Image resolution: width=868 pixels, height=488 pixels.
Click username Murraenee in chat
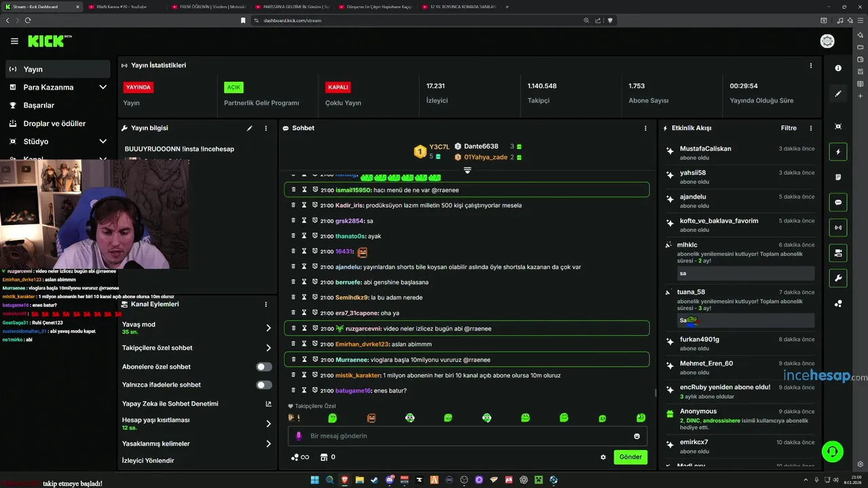[x=352, y=360]
